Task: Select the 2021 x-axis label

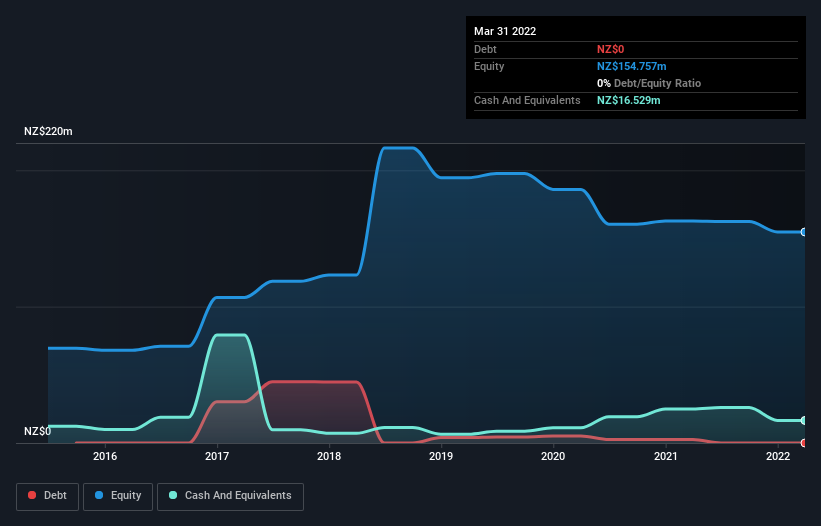Action: click(x=665, y=456)
